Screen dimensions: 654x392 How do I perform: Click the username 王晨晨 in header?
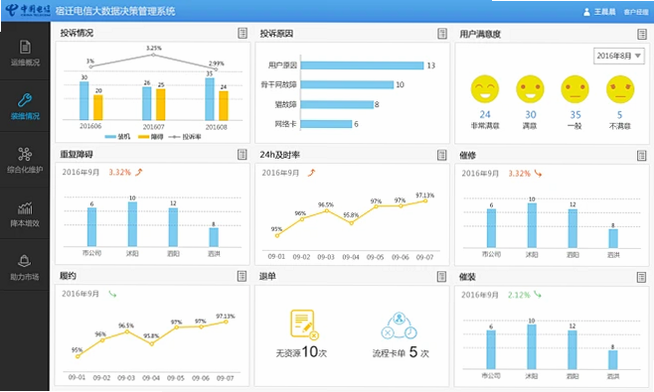pyautogui.click(x=605, y=12)
